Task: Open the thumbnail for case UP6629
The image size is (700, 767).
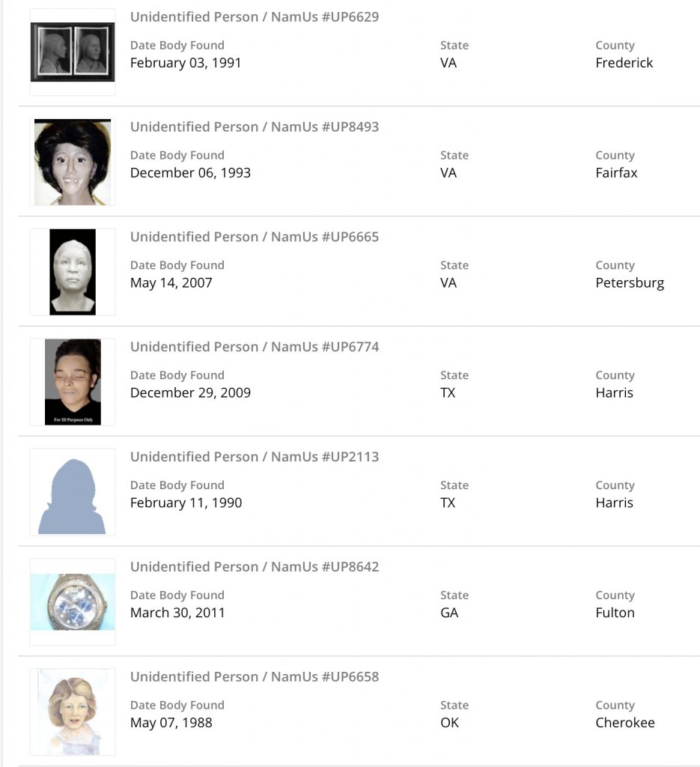Action: coord(73,52)
